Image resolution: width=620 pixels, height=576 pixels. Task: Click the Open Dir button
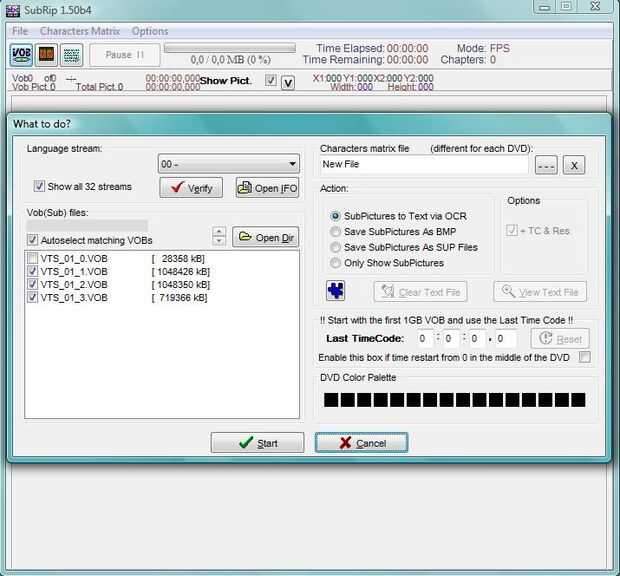[265, 237]
